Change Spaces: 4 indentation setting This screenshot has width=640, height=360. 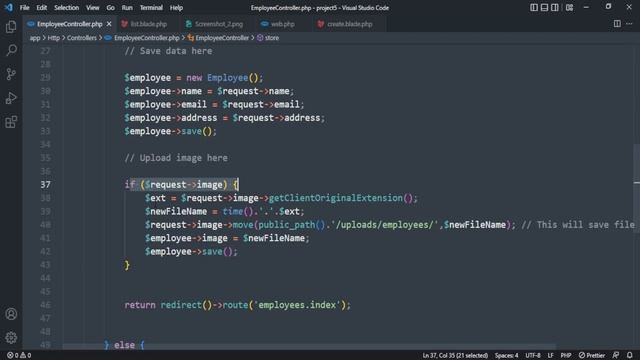507,355
